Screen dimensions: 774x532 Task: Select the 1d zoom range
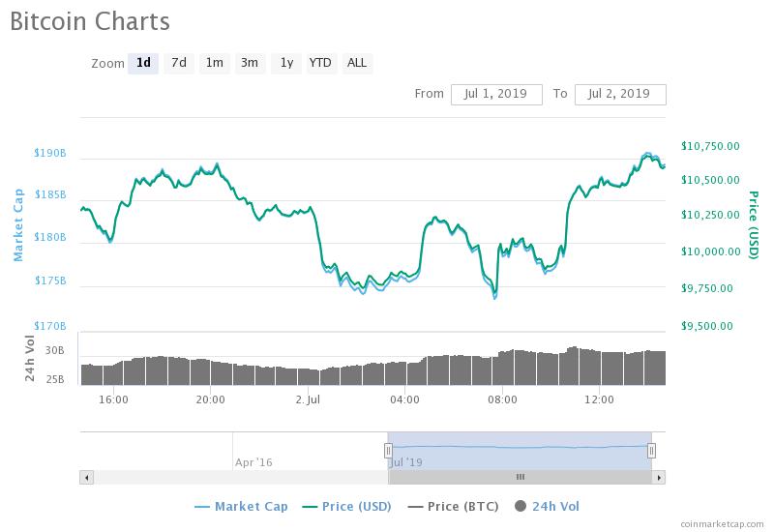click(x=143, y=63)
